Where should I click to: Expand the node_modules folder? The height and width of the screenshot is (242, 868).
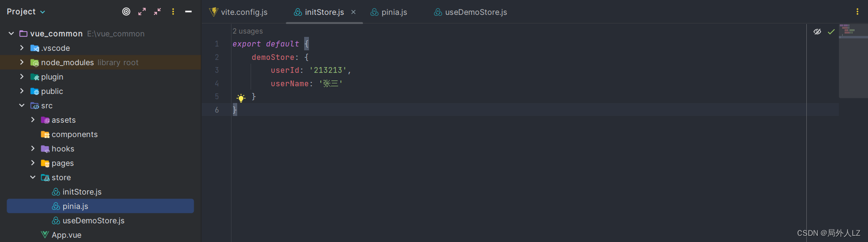[22, 62]
